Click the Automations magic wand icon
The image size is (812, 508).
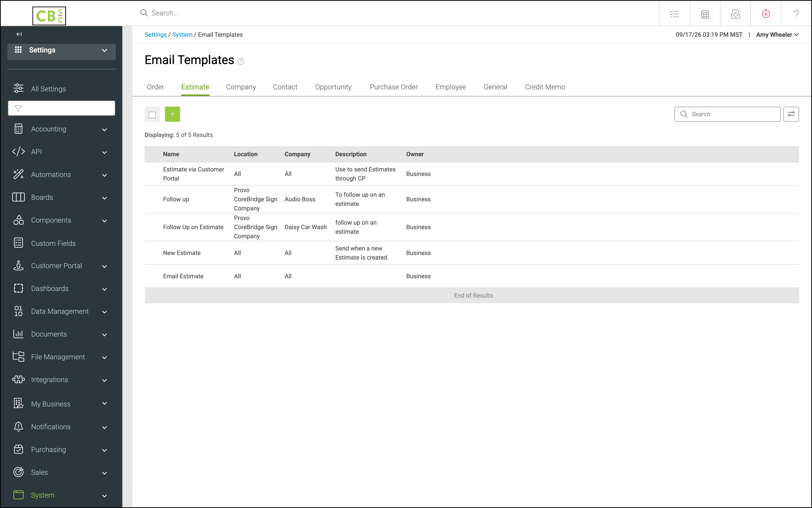click(18, 174)
